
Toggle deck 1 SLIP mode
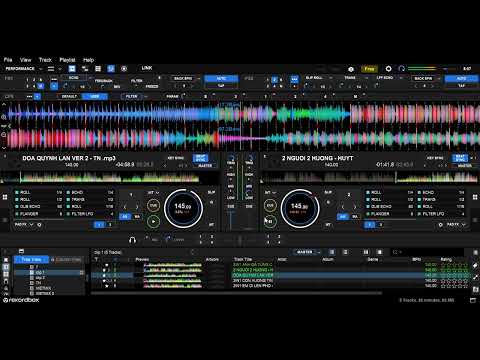(211, 192)
